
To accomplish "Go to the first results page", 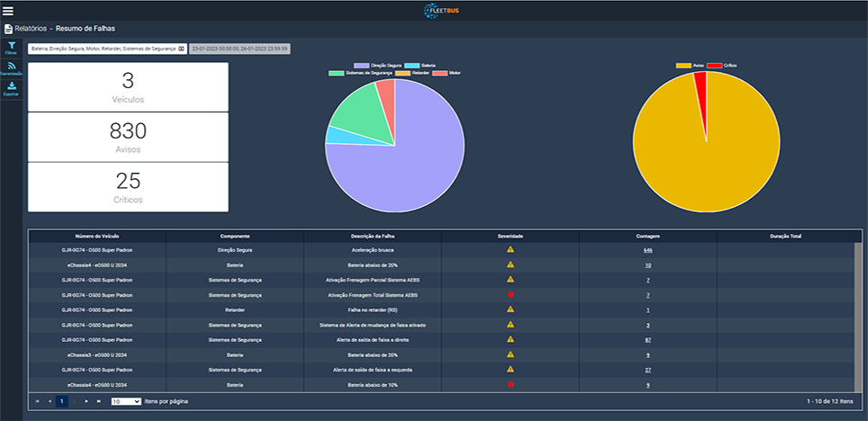I will 37,401.
